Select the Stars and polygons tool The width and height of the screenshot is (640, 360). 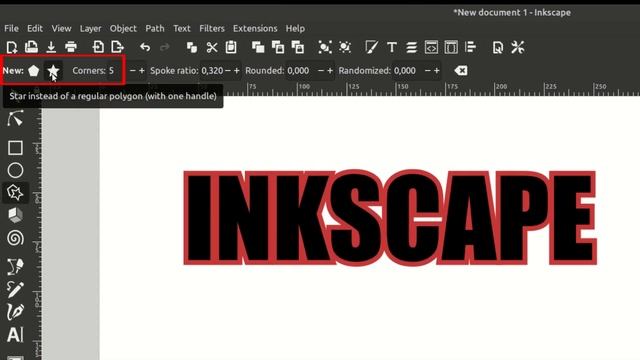pos(15,192)
